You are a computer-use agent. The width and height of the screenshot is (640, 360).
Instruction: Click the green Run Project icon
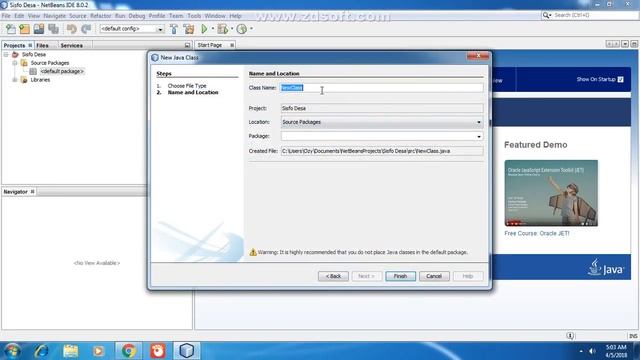[x=204, y=29]
